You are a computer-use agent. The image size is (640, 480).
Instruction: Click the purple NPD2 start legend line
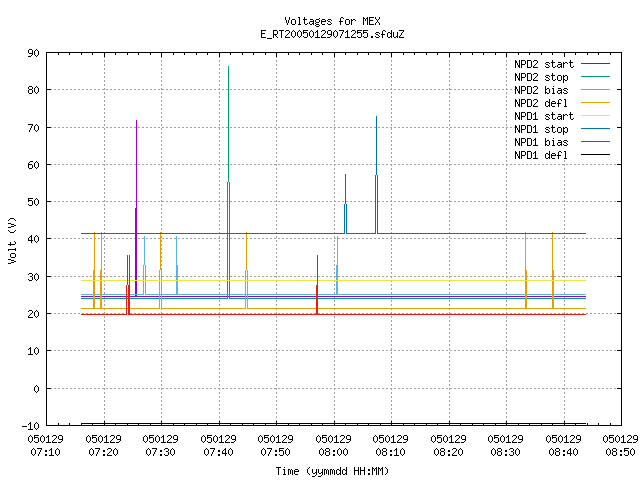pos(595,64)
